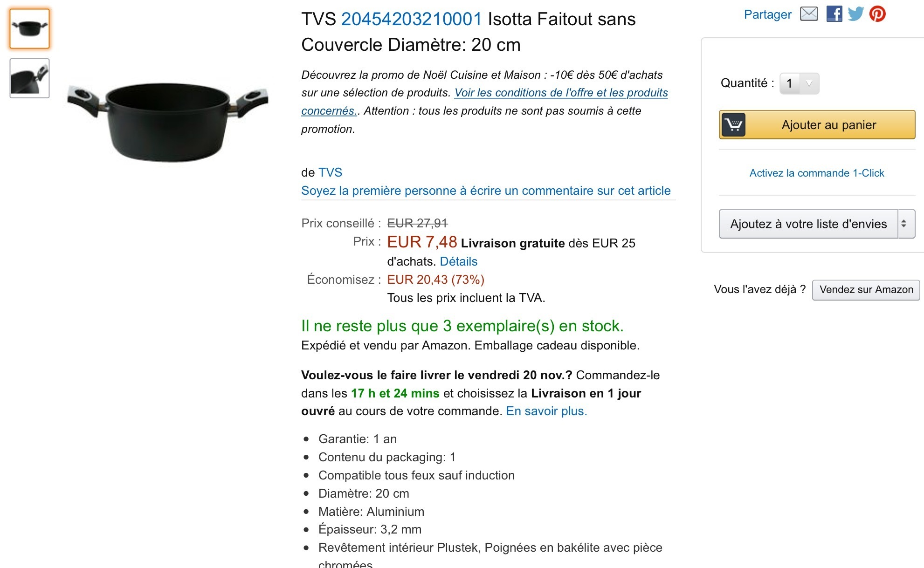924x568 pixels.
Task: Click Ajouter au panier button
Action: pyautogui.click(x=828, y=125)
